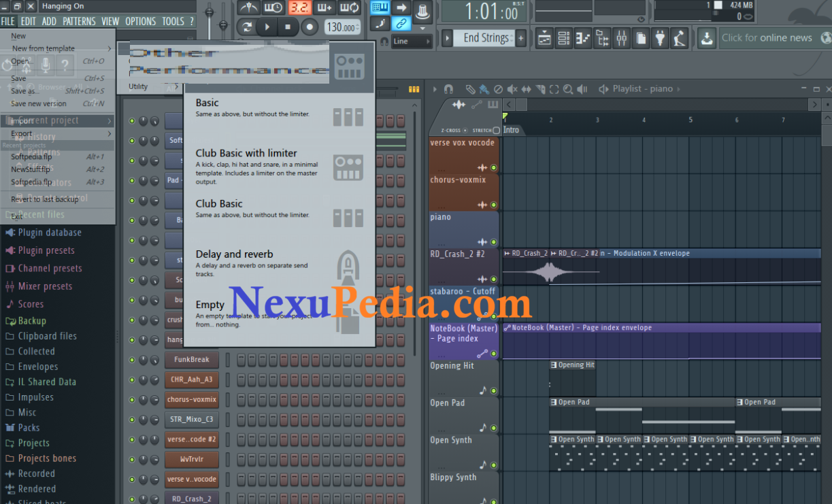Mute the Open Pad track
832x504 pixels.
click(494, 429)
